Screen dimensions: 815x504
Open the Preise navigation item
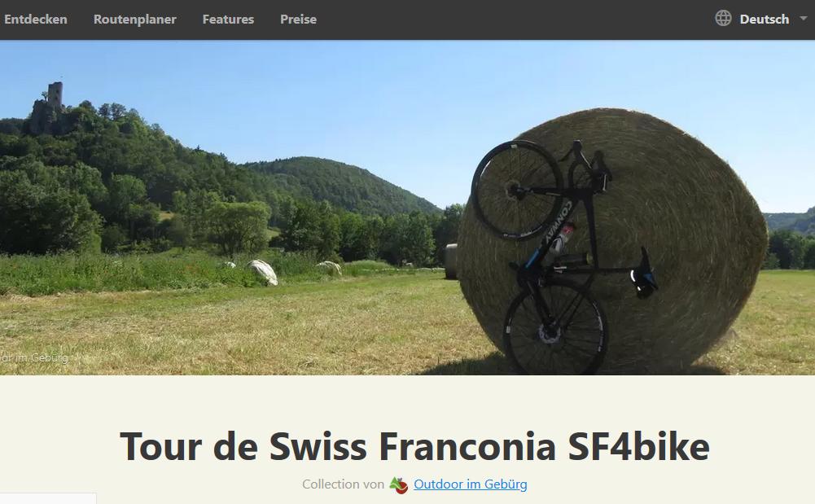(x=298, y=20)
